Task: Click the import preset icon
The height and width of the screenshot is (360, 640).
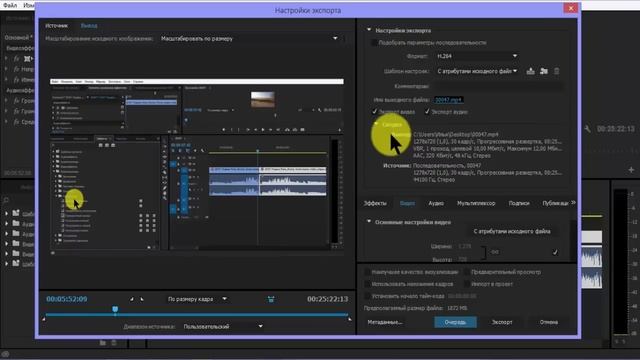Action: (x=544, y=71)
